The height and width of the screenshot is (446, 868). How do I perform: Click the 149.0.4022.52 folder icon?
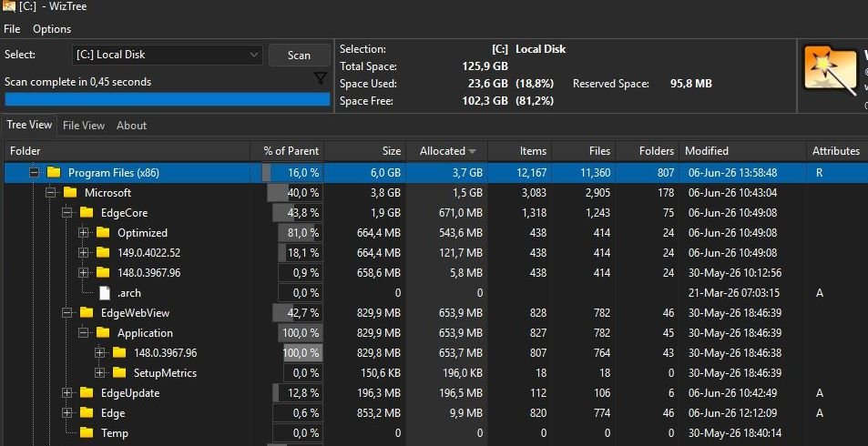[x=103, y=252]
